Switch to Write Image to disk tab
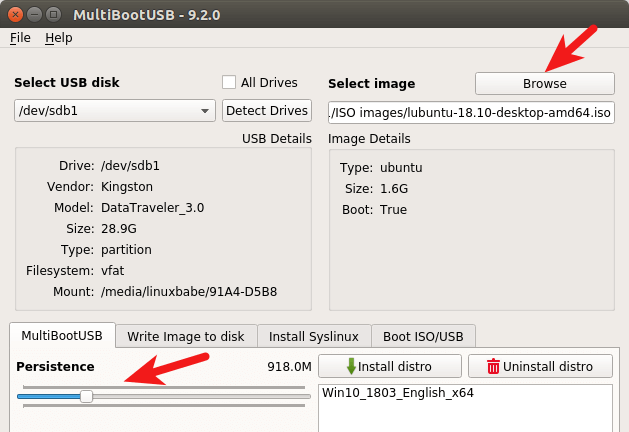629x432 pixels. click(186, 336)
